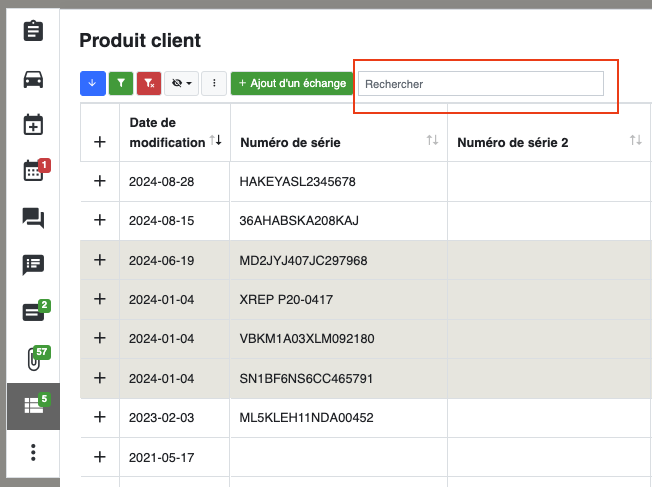
Task: Open calendar icon with red badge 1
Action: coord(33,171)
